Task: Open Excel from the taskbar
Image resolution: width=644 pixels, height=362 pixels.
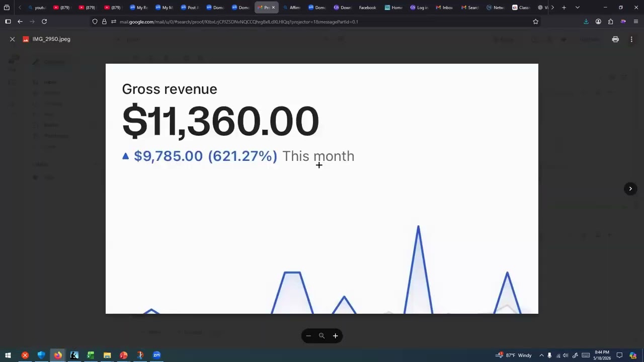Action: pyautogui.click(x=91, y=355)
